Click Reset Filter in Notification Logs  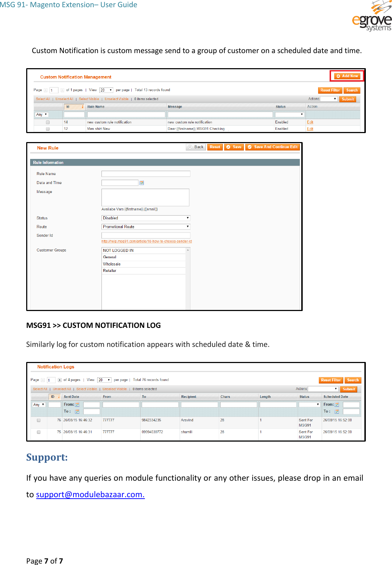click(x=331, y=380)
